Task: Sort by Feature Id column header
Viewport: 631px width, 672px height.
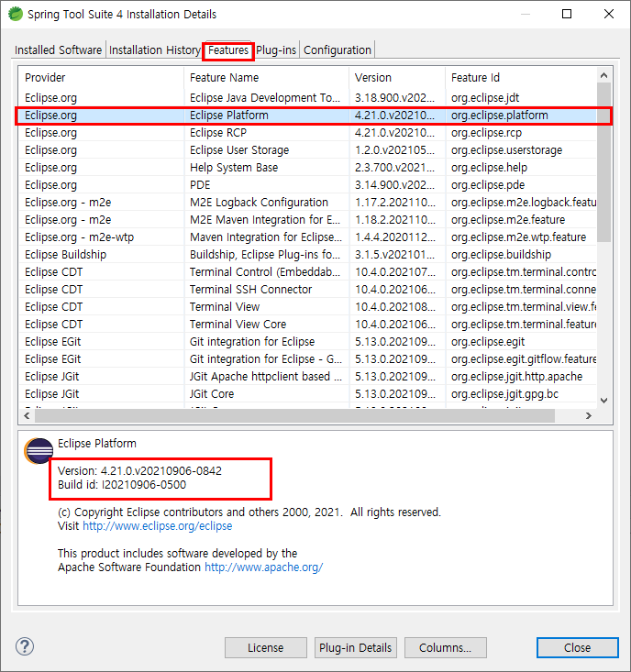Action: click(x=521, y=78)
